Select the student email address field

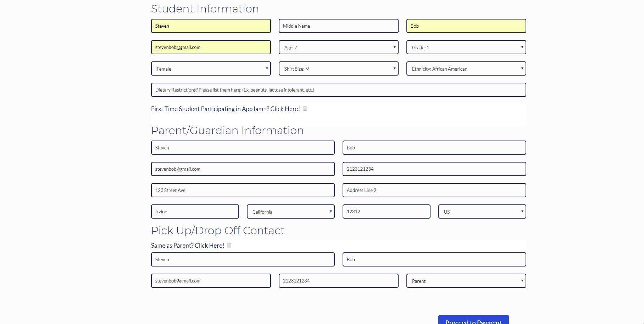[211, 48]
